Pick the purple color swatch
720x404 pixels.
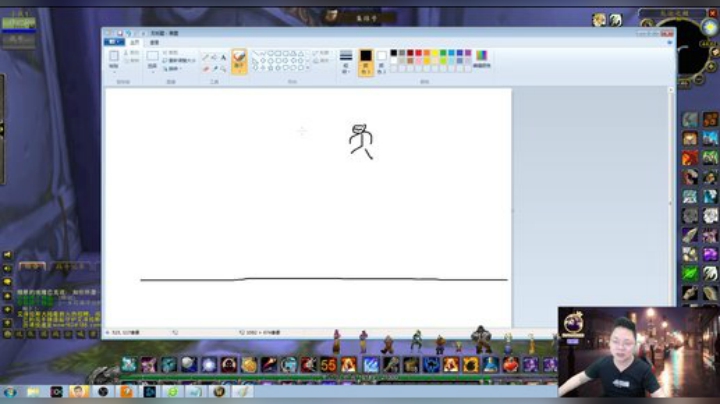468,53
